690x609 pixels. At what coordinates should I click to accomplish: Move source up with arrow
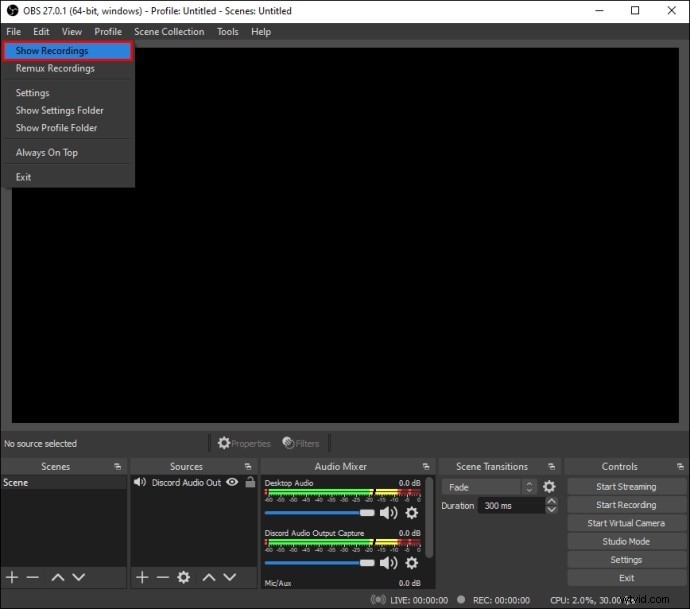tap(209, 577)
